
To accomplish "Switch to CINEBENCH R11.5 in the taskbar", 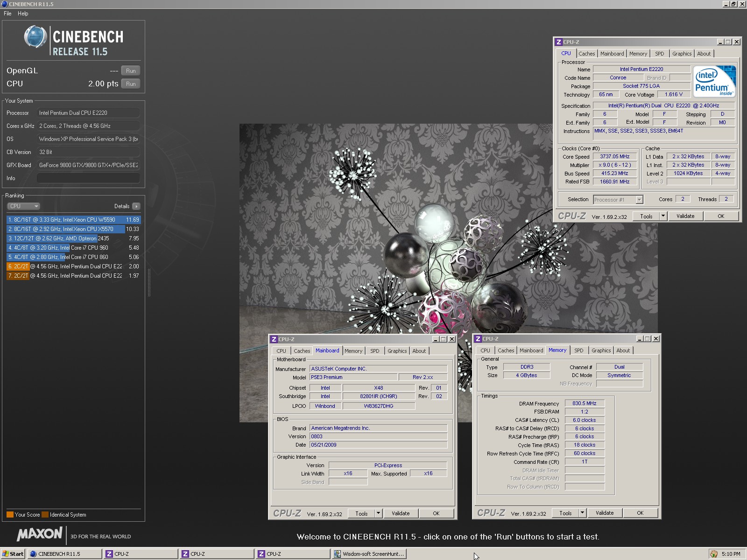I will (x=64, y=554).
